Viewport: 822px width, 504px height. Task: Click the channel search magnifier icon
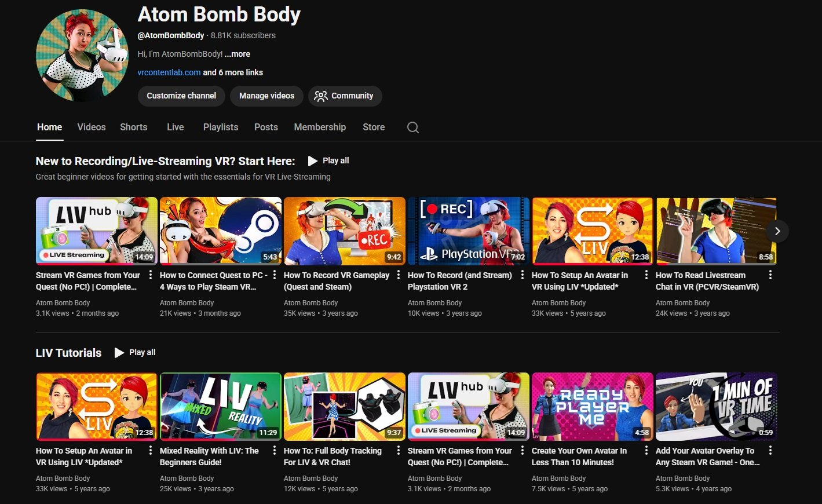413,127
